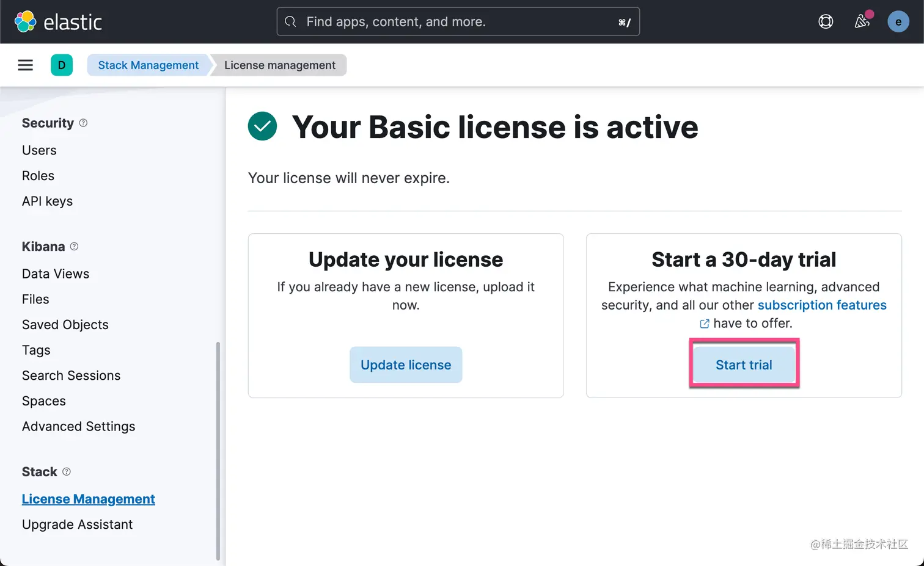Screen dimensions: 924x566
Task: Click the Kibana section help icon
Action: pyautogui.click(x=74, y=246)
